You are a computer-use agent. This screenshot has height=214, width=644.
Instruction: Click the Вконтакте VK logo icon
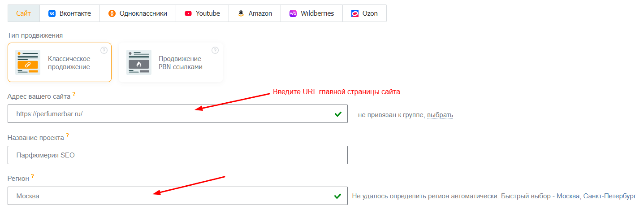[x=52, y=13]
